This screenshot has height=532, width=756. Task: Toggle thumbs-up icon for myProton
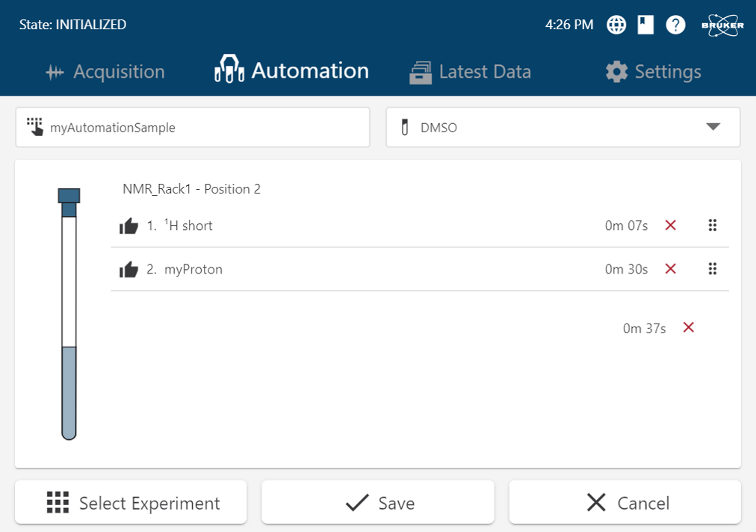pyautogui.click(x=129, y=269)
